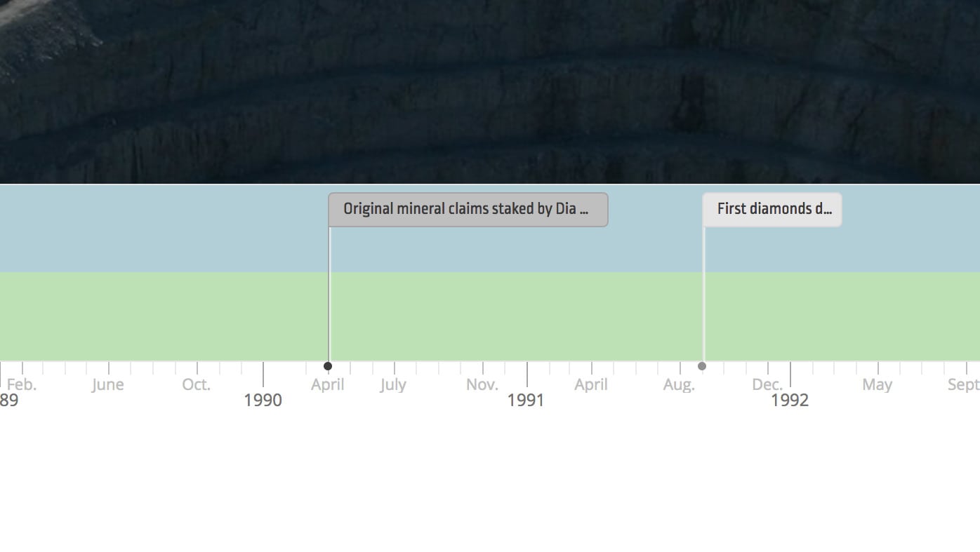Viewport: 980px width, 552px height.
Task: Click the Dec. month label
Action: coord(767,384)
